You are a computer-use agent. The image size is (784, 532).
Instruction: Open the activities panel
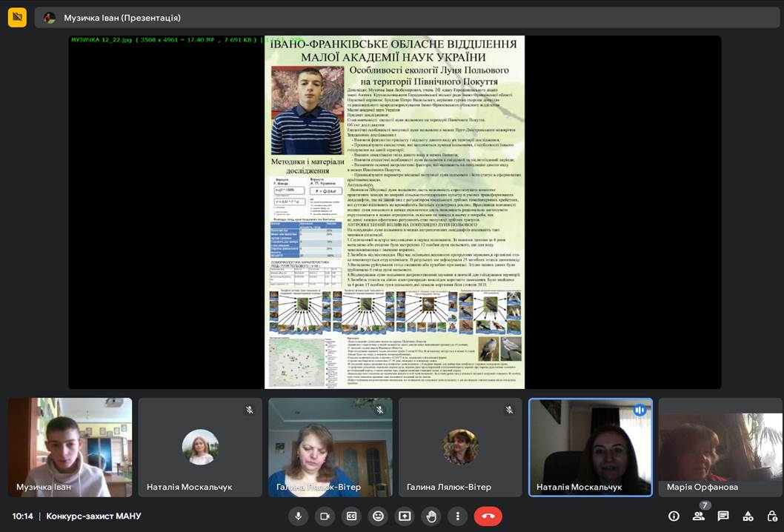point(748,516)
